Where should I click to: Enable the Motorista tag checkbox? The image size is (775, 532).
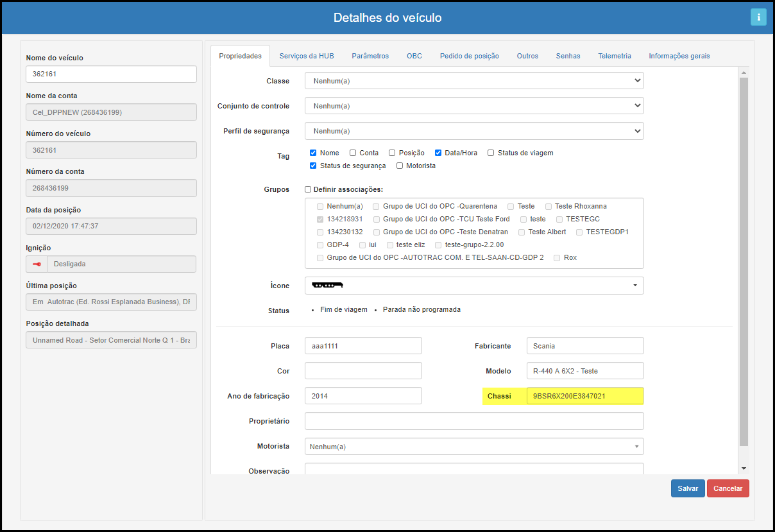pos(400,166)
